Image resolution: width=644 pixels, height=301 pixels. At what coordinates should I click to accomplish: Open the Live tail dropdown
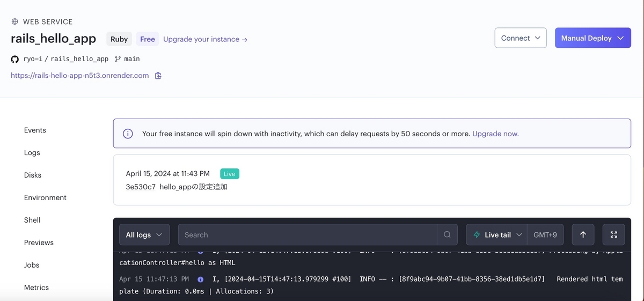(x=497, y=234)
